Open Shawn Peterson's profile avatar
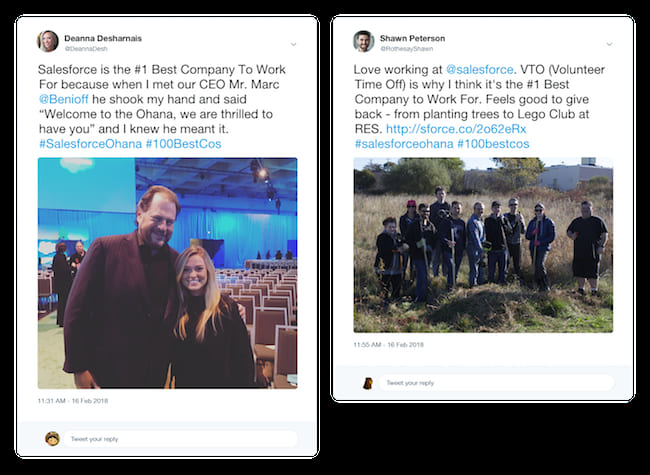The image size is (650, 475). [364, 41]
